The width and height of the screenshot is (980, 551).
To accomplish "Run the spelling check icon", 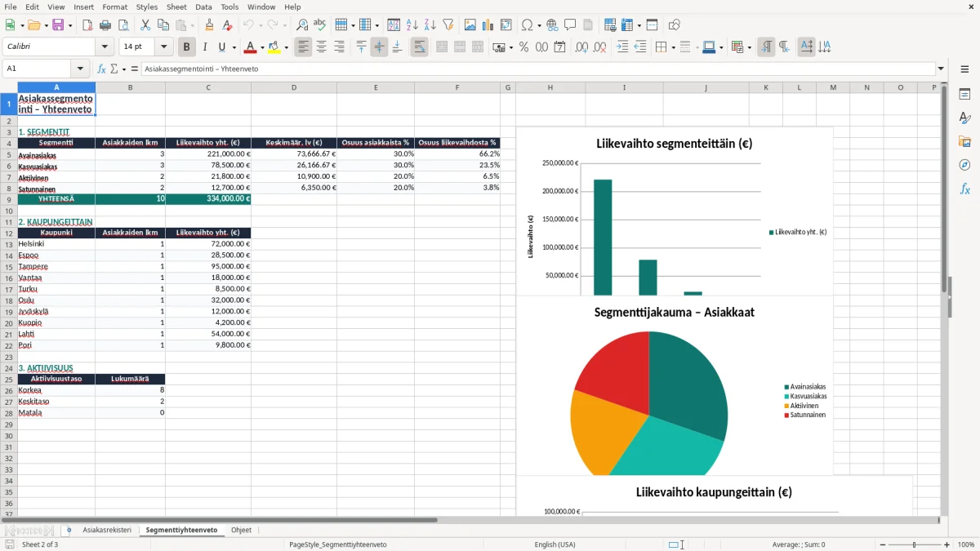I will [319, 25].
